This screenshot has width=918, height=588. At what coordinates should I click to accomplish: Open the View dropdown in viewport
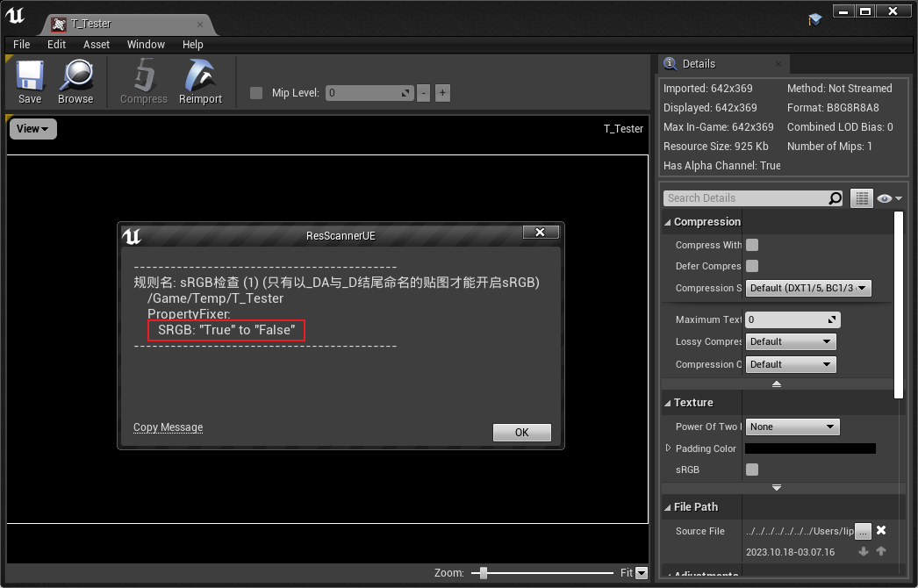coord(32,129)
